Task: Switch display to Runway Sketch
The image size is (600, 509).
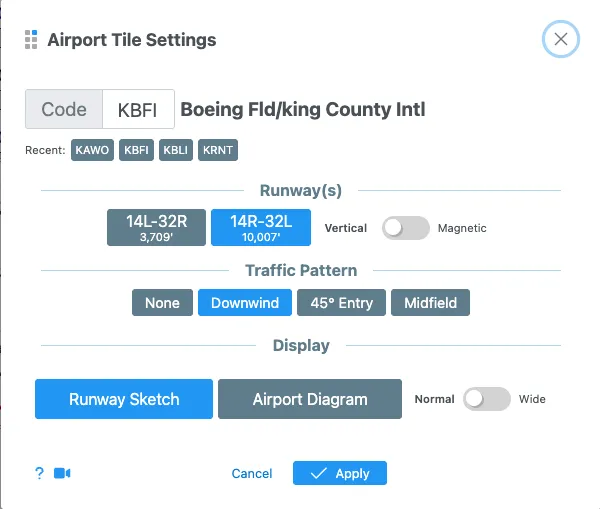Action: tap(124, 399)
